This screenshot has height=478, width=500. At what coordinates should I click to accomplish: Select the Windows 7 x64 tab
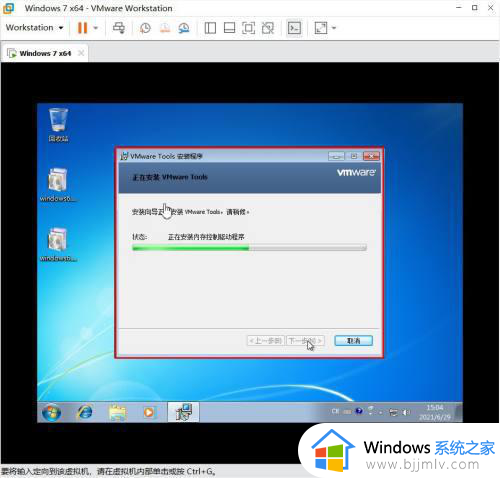pos(45,53)
